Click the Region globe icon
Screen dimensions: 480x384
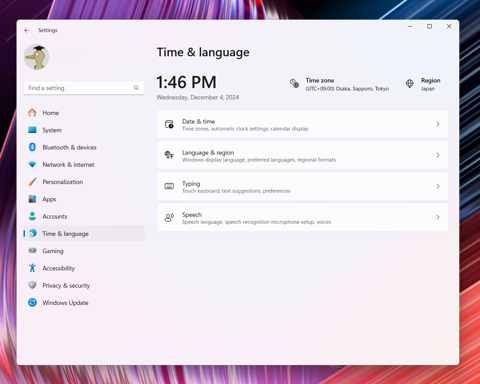(410, 83)
